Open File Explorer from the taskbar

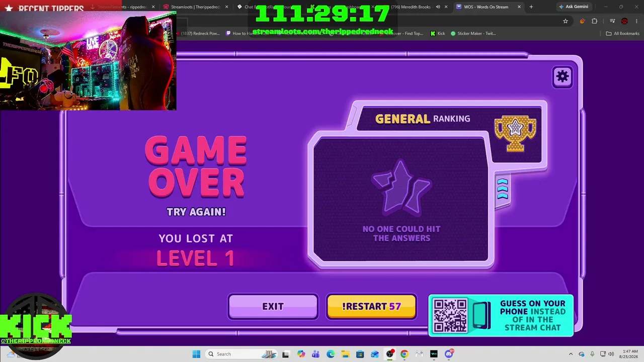[345, 354]
